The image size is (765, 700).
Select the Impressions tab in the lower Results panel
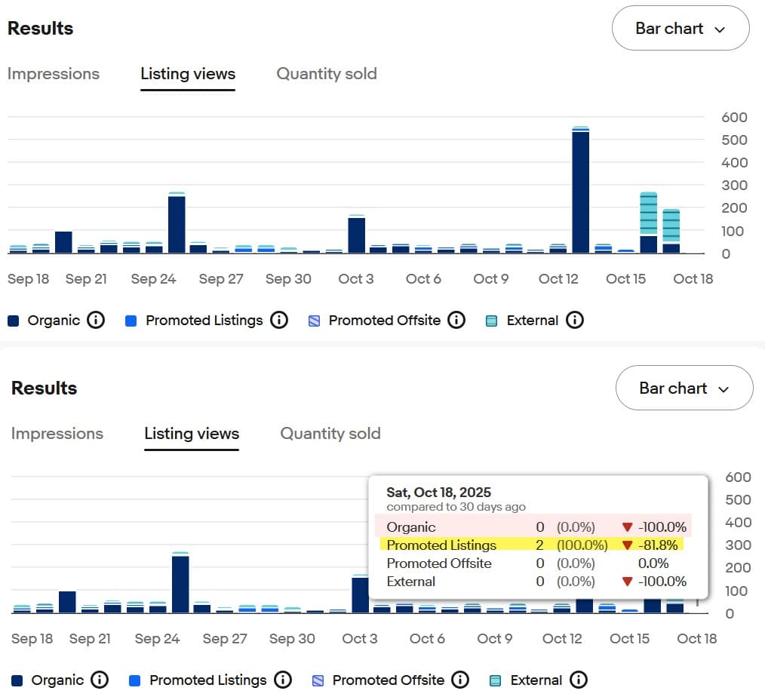(x=57, y=434)
